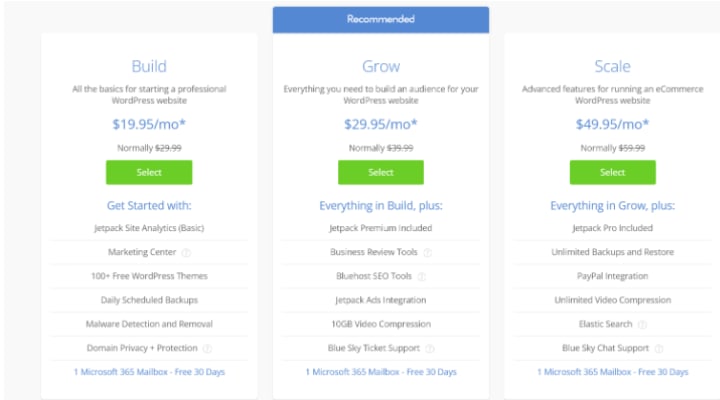Viewport: 720px width, 400px height.
Task: Click info icon beside Domain Privacy + Protection
Action: (207, 349)
